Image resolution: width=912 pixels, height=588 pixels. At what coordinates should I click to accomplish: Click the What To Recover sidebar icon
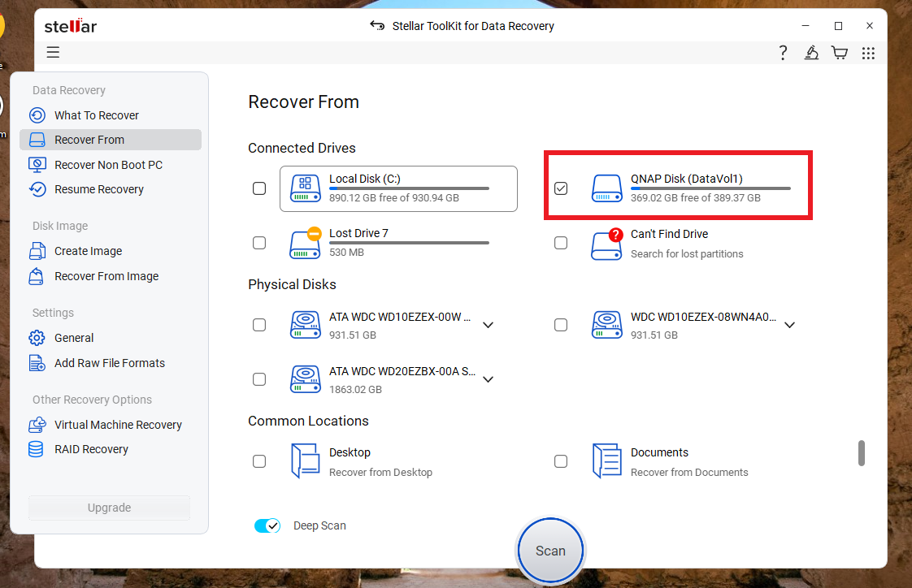(x=37, y=115)
